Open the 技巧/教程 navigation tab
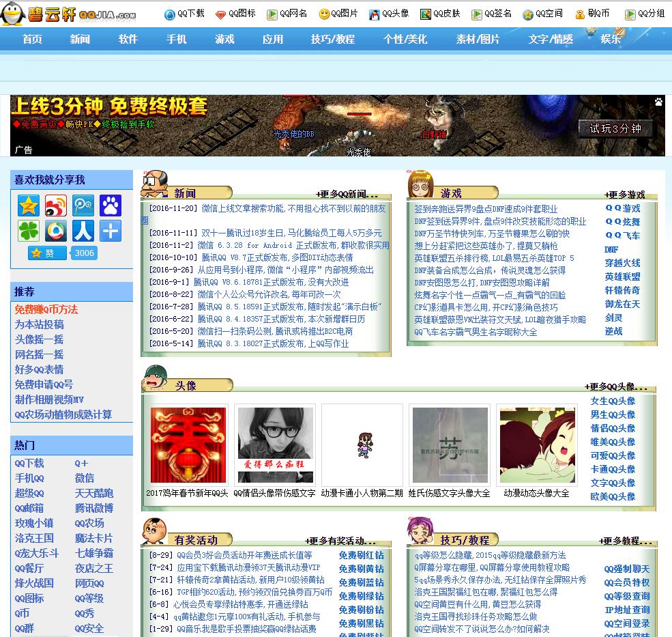Image resolution: width=672 pixels, height=637 pixels. click(x=332, y=39)
